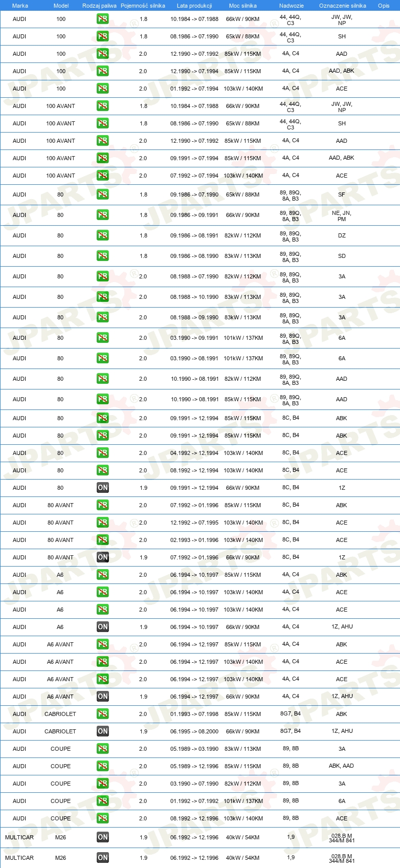Click the petrol icon in the AUDI 80 6A 03.1990 -> 09.1991 row
Viewport: 400px width, 868px height.
[x=103, y=338]
